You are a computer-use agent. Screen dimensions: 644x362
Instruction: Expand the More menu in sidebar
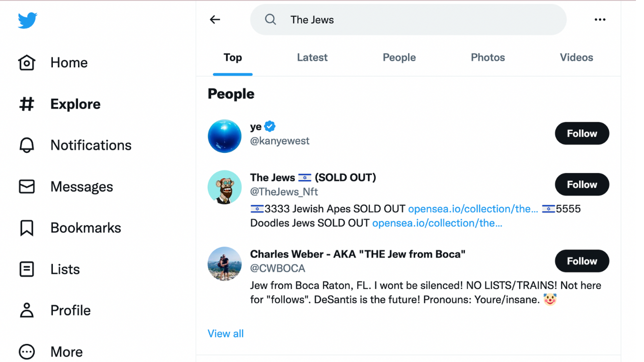pyautogui.click(x=27, y=351)
